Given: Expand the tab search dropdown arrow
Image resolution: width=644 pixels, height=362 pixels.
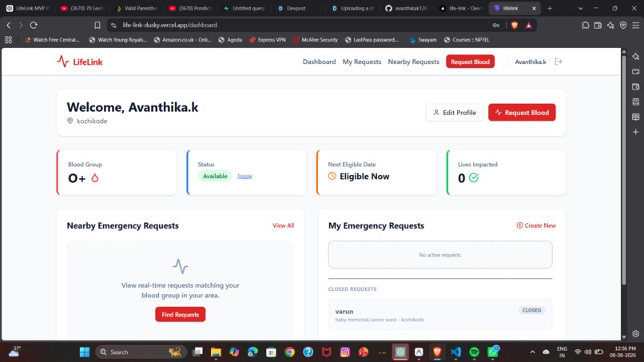Looking at the screenshot, I should (580, 8).
